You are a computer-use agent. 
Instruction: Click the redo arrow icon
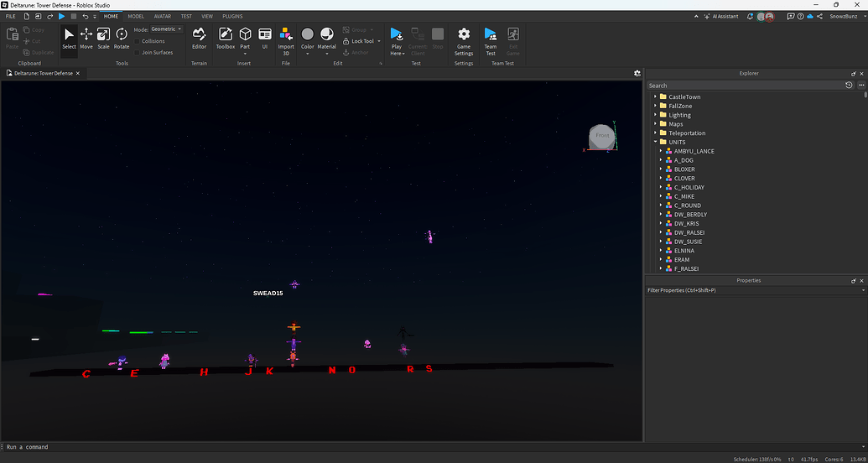point(49,17)
